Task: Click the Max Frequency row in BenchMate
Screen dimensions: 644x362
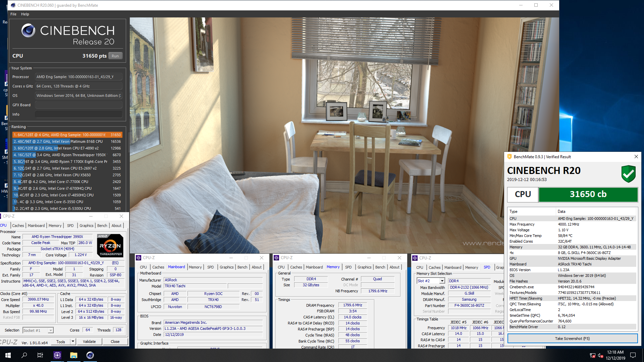Action: 572,224
